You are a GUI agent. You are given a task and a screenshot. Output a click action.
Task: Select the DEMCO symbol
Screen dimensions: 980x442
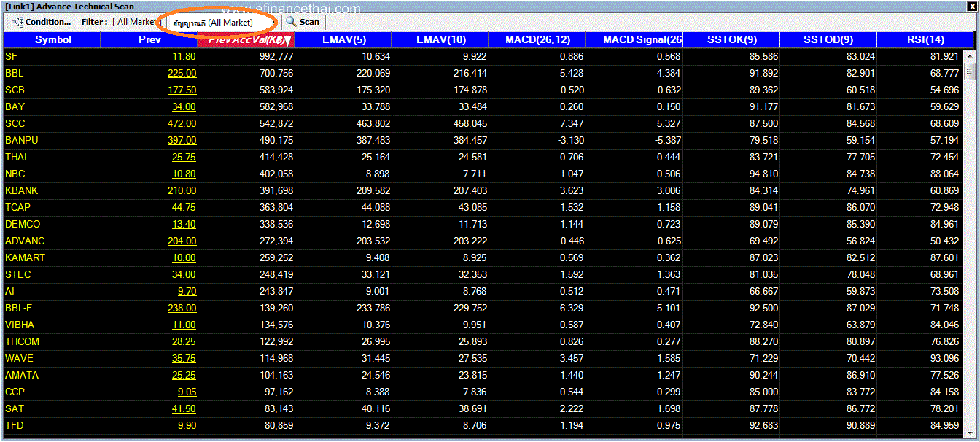click(23, 224)
